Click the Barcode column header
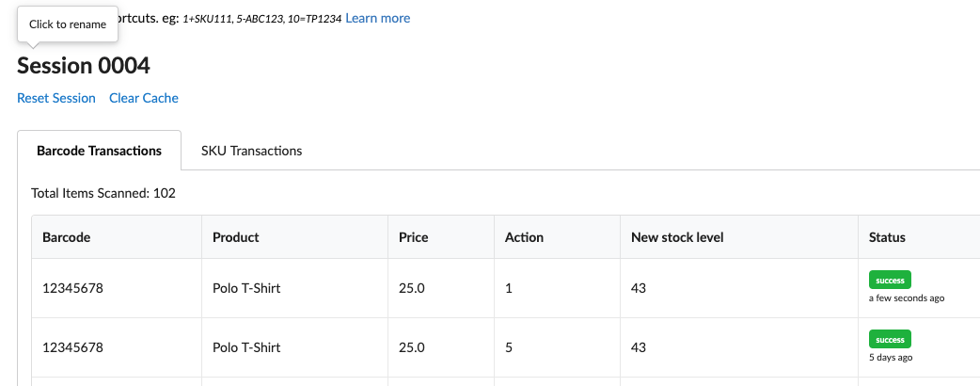The width and height of the screenshot is (980, 386). click(x=66, y=237)
